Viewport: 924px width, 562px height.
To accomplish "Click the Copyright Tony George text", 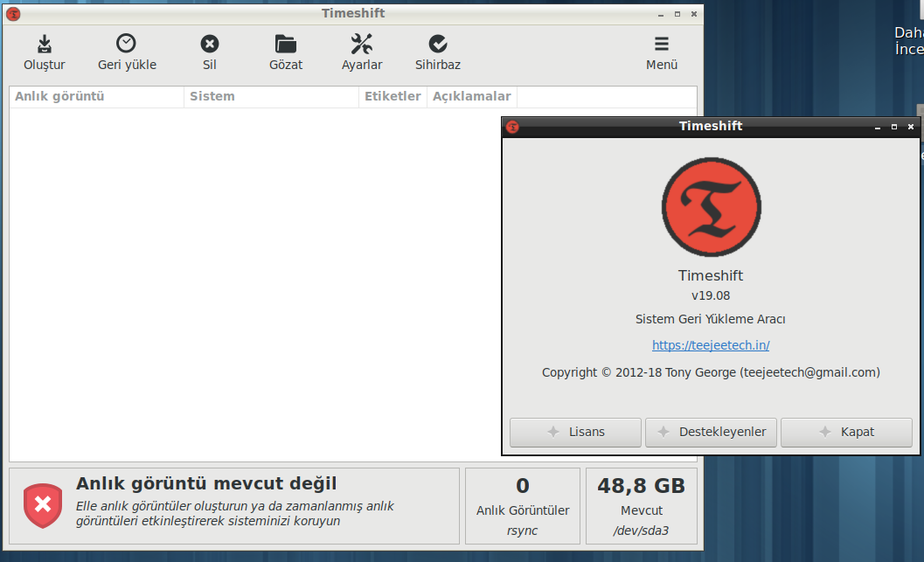I will 711,372.
